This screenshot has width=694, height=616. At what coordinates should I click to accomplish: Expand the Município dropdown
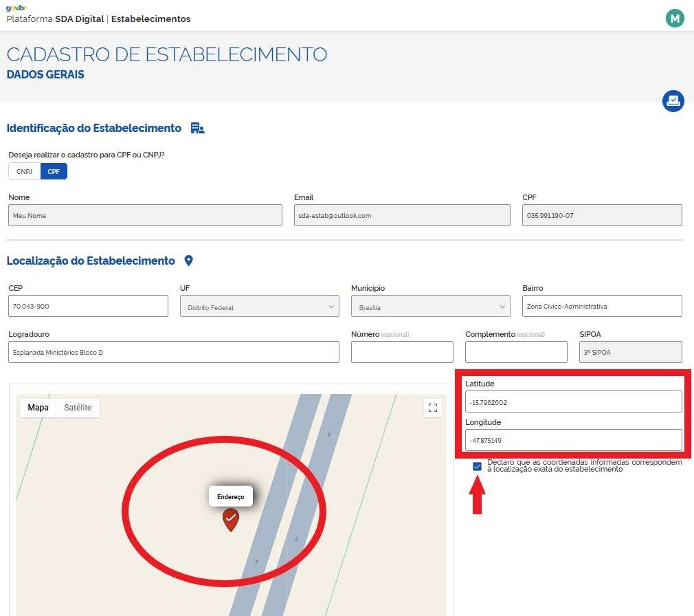point(430,307)
